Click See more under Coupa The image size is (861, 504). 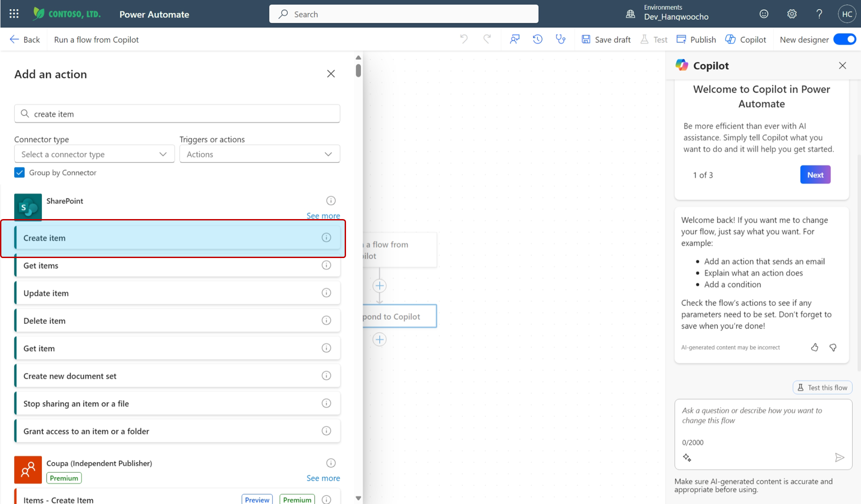(x=323, y=478)
